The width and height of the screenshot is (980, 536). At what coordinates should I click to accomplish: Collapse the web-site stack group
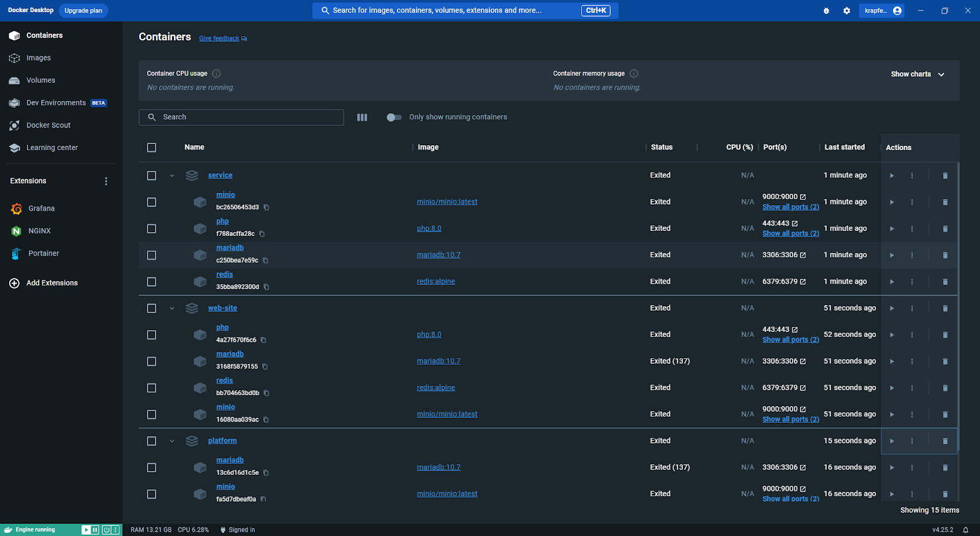click(x=172, y=309)
